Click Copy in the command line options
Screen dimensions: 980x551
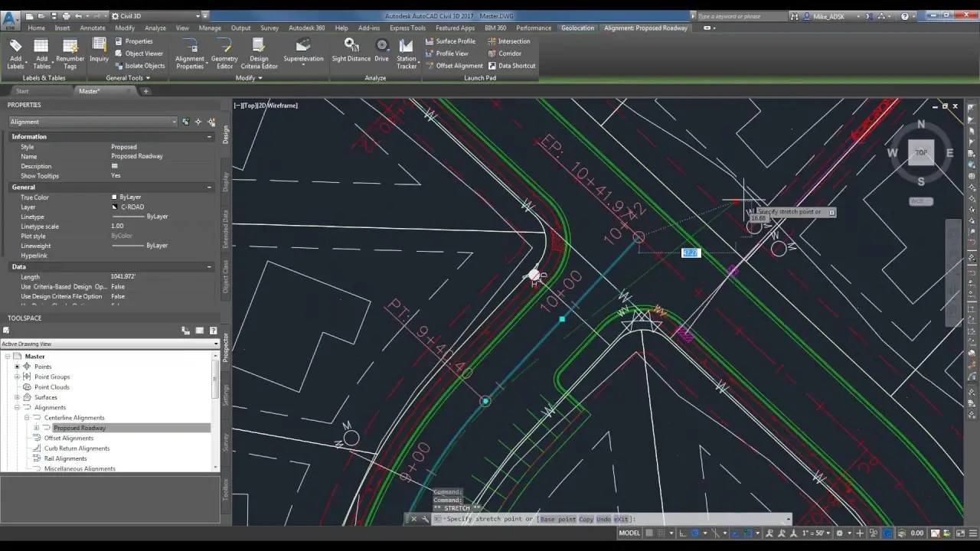[585, 519]
